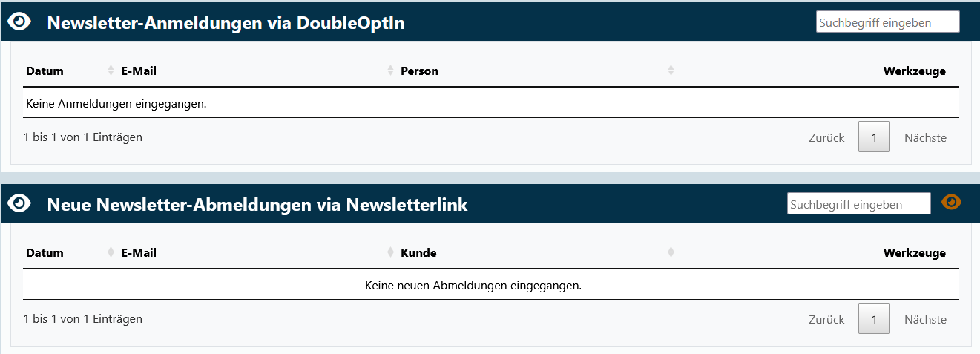The image size is (980, 354).
Task: Toggle the orange eye icon in Abmeldungen header
Action: tap(951, 202)
